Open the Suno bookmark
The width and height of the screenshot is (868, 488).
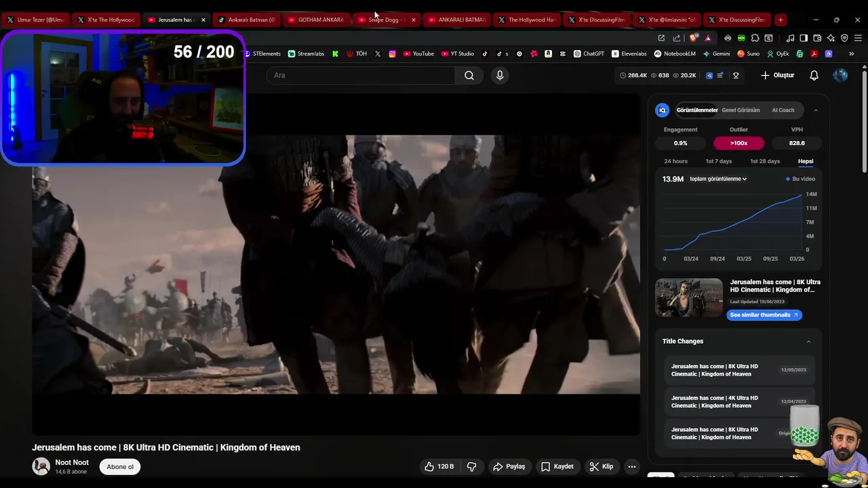(x=749, y=54)
